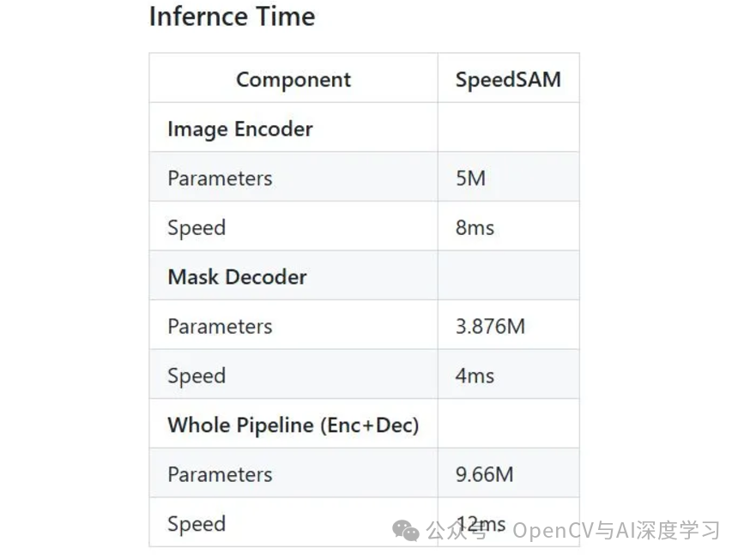The width and height of the screenshot is (744, 560).
Task: Select the SpeedSAM column header
Action: (x=508, y=80)
